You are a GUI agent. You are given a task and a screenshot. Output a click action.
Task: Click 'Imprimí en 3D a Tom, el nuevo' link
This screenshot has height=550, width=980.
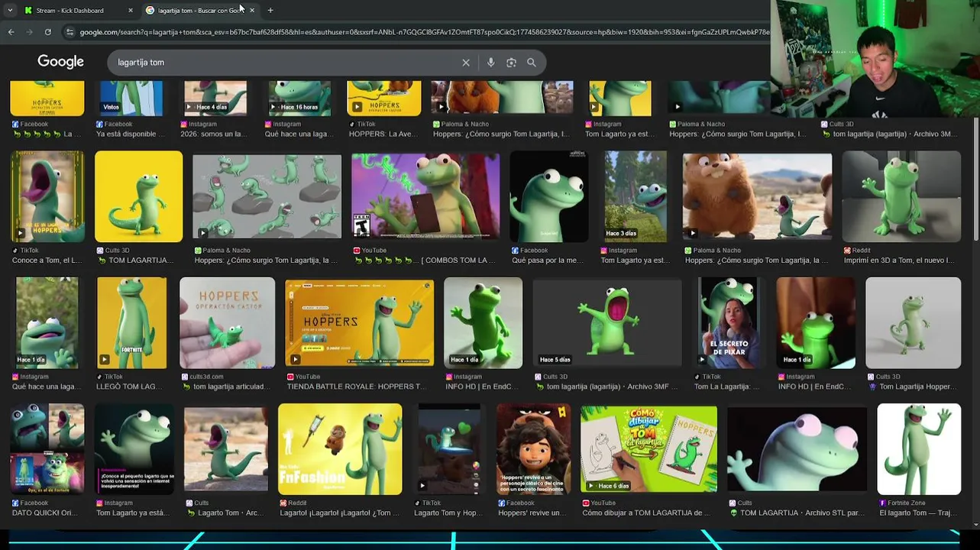[x=899, y=260]
